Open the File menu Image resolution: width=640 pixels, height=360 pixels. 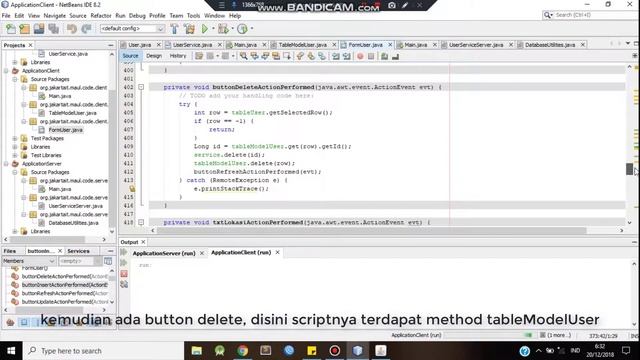point(6,16)
